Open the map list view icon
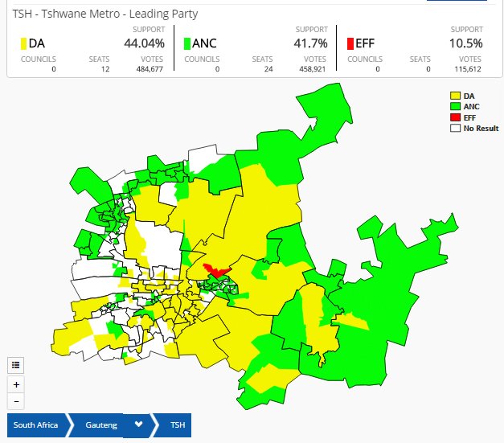Image resolution: width=504 pixels, height=443 pixels. 15,365
